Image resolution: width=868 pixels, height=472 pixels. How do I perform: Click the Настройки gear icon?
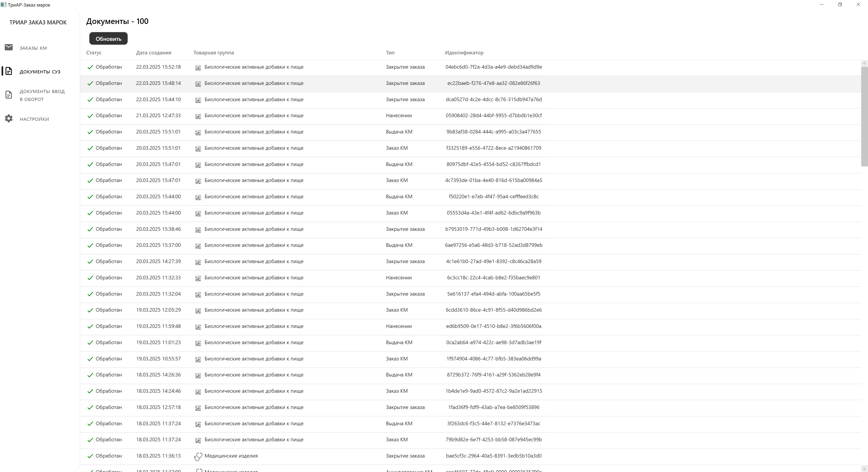tap(9, 119)
